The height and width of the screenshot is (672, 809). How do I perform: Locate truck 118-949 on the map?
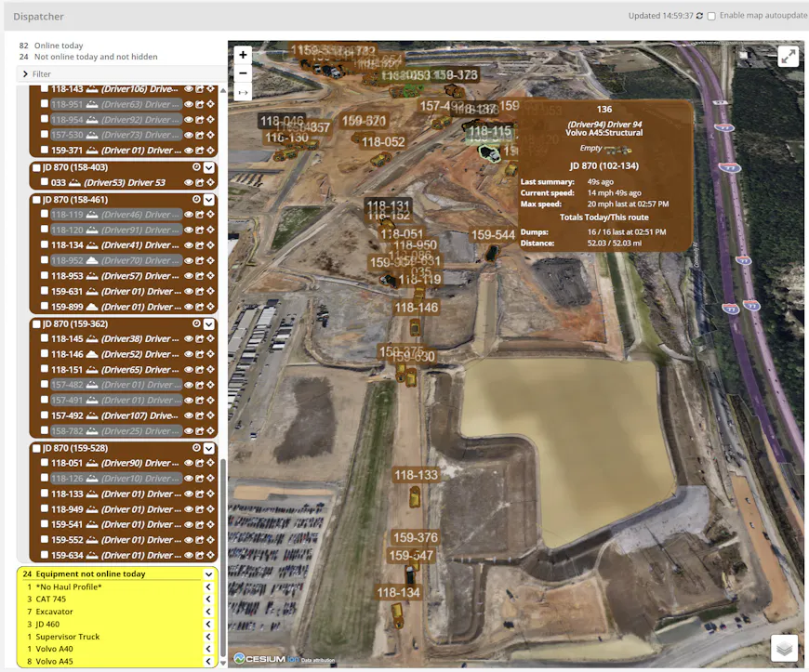pos(210,509)
